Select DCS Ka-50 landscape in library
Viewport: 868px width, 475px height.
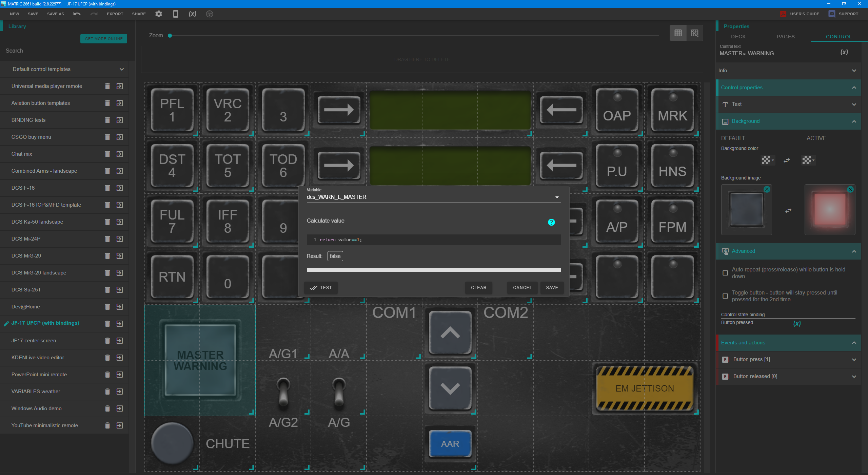(37, 222)
